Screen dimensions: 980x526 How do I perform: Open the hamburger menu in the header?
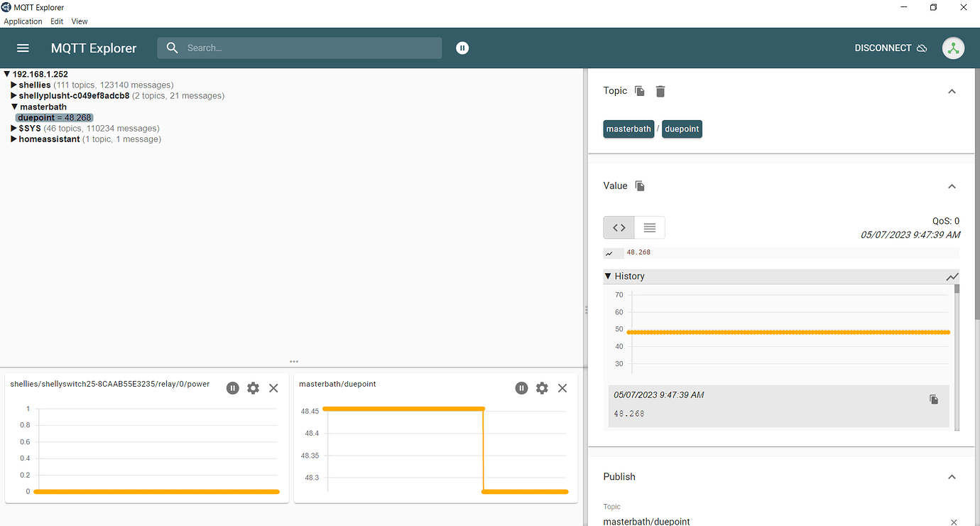pyautogui.click(x=23, y=48)
